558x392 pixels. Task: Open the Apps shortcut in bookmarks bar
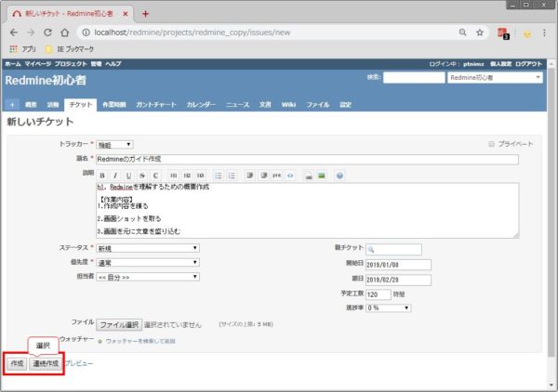[22, 49]
